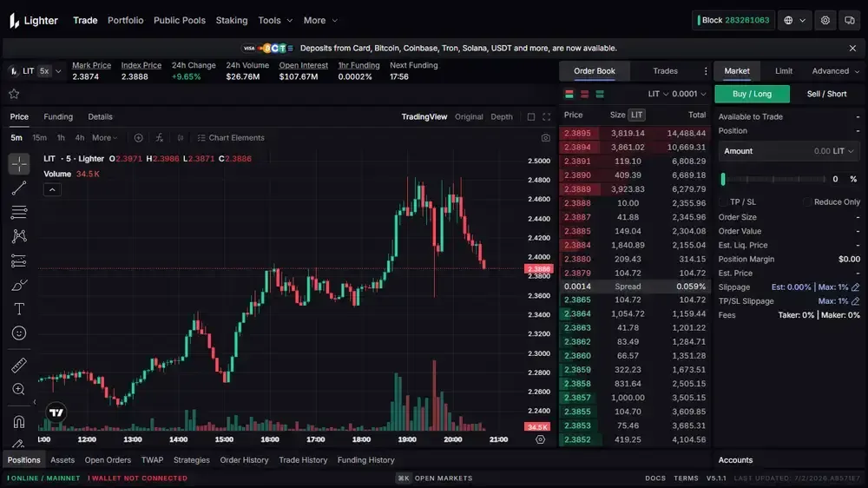Click the 2.3865 bid price row
The width and height of the screenshot is (868, 488).
click(x=635, y=300)
